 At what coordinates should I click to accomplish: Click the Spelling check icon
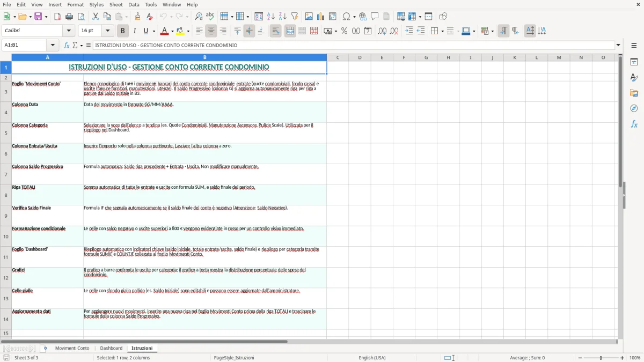point(210,17)
